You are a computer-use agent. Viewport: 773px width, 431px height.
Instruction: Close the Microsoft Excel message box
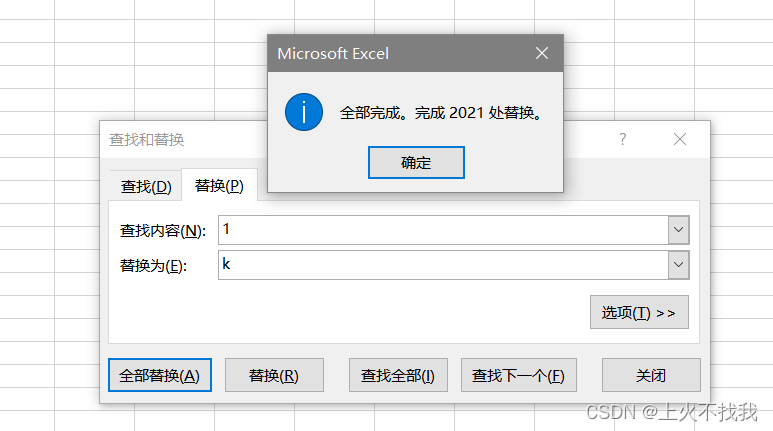542,53
